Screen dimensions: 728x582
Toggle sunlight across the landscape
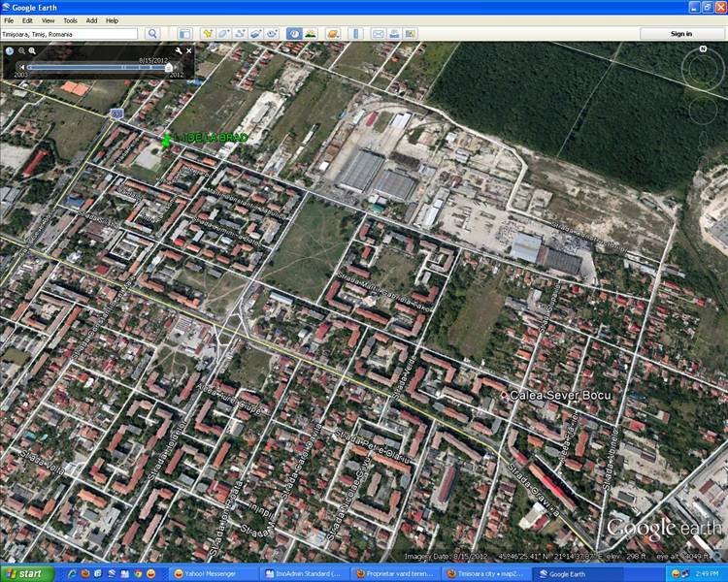click(311, 34)
